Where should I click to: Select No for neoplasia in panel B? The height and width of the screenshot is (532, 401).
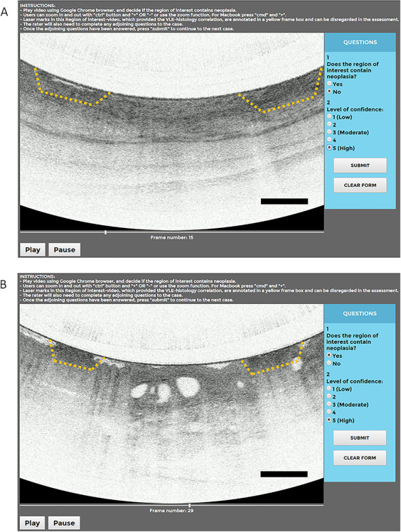328,363
